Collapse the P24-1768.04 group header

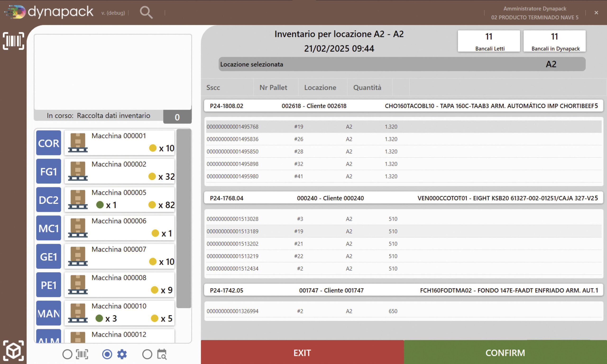point(404,198)
